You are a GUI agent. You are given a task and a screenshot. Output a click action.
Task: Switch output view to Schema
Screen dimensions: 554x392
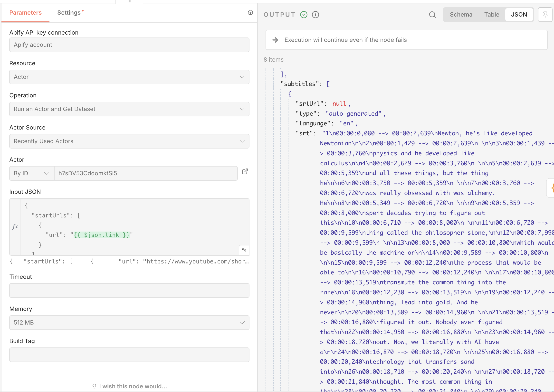tap(461, 15)
